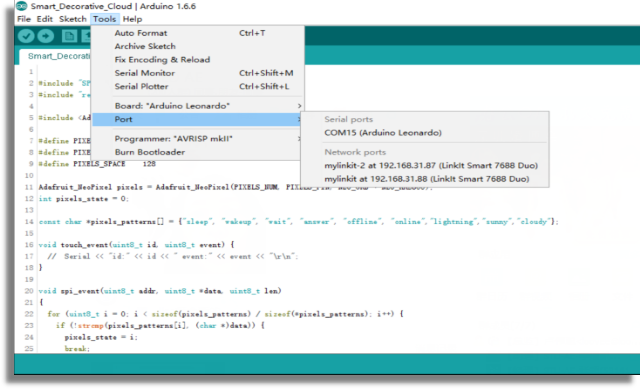Click the 'void spi_event' function line

pyautogui.click(x=160, y=291)
